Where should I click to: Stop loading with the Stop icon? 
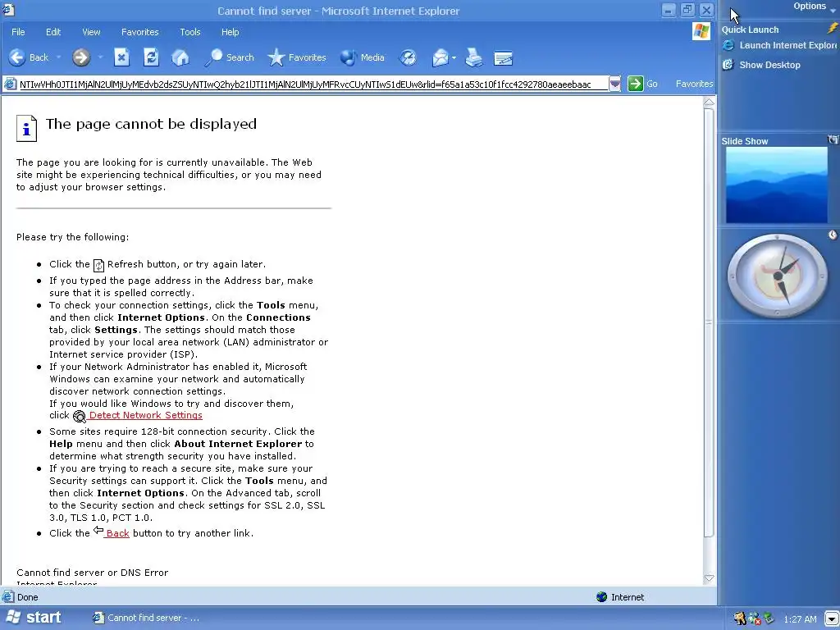coord(121,57)
